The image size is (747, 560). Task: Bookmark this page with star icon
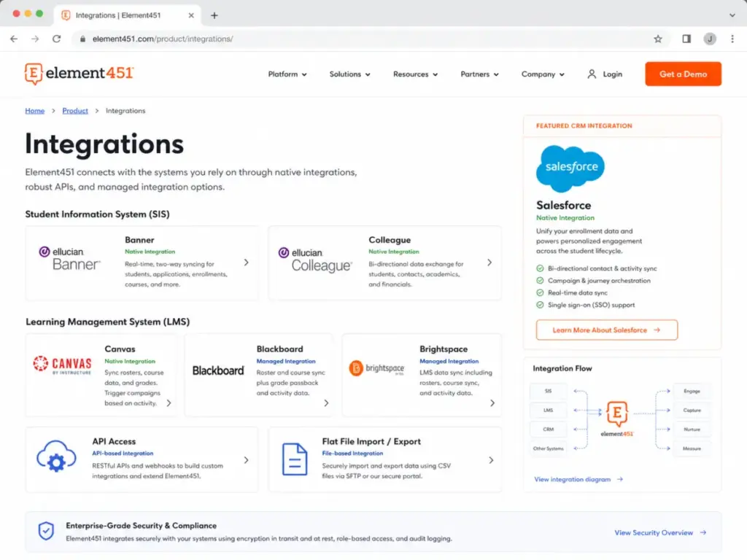tap(658, 39)
